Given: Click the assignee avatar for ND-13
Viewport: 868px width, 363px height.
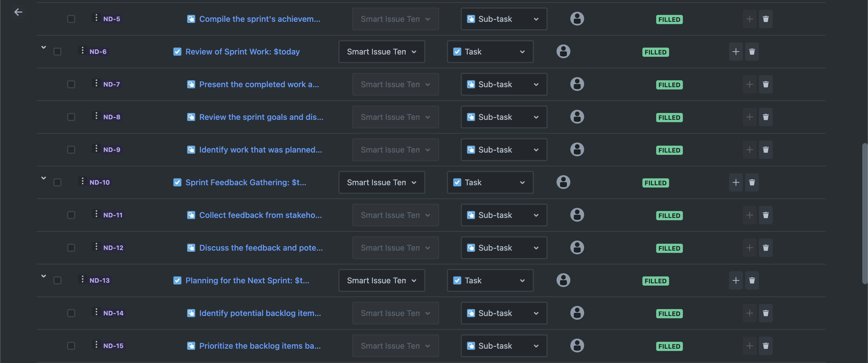Looking at the screenshot, I should coord(563,280).
